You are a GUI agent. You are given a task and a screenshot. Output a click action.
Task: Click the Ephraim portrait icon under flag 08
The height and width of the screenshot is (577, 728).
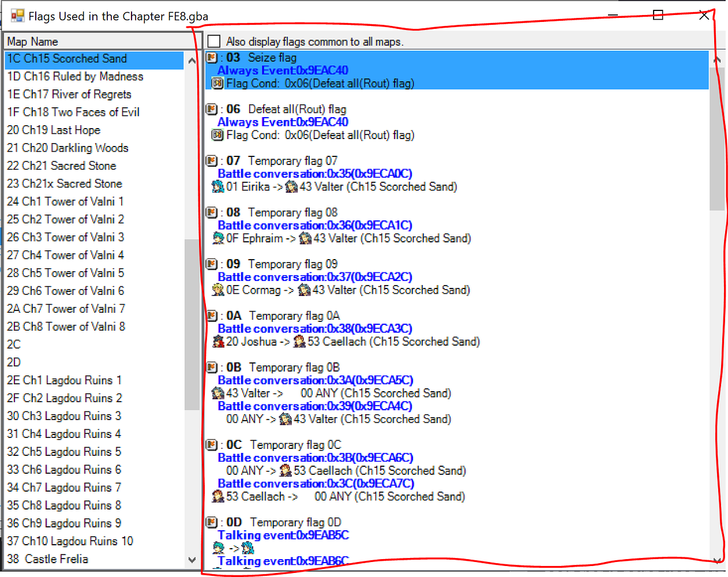(x=217, y=238)
